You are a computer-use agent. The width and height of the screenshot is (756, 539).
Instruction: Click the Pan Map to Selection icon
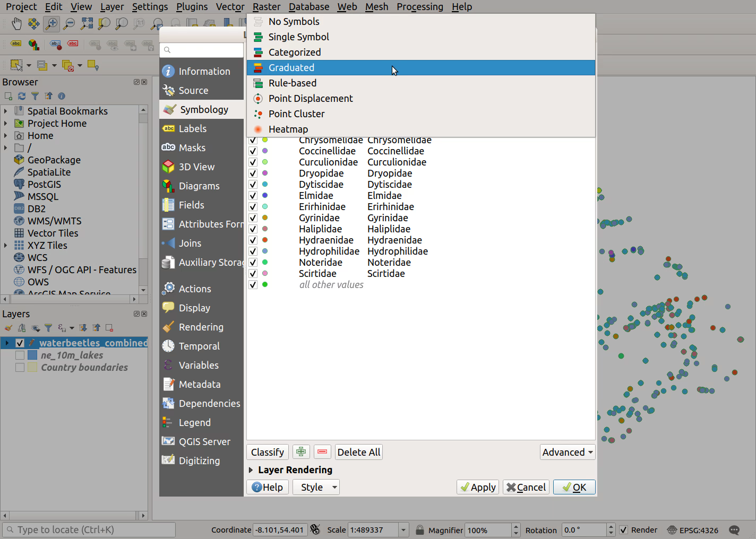33,23
